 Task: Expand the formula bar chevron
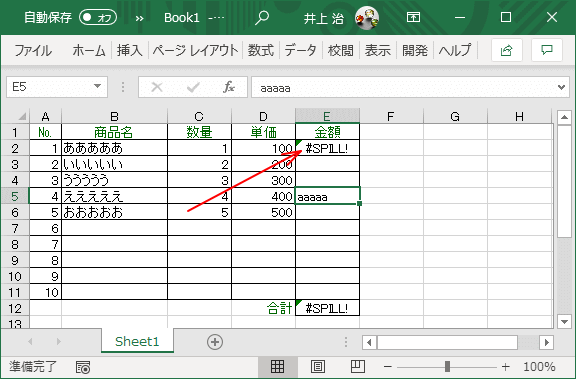[x=561, y=87]
